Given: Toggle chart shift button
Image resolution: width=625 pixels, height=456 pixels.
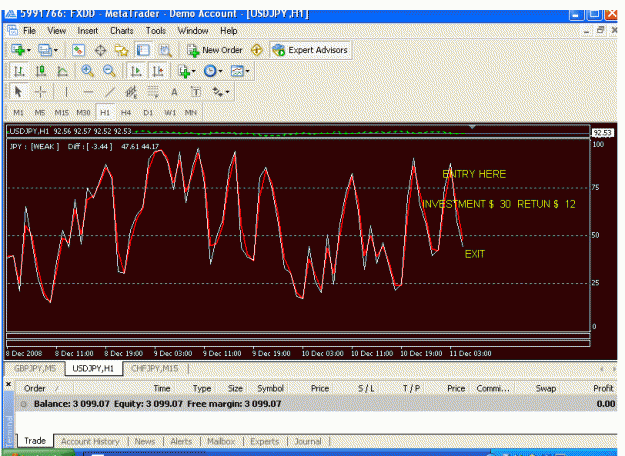Looking at the screenshot, I should pyautogui.click(x=158, y=71).
